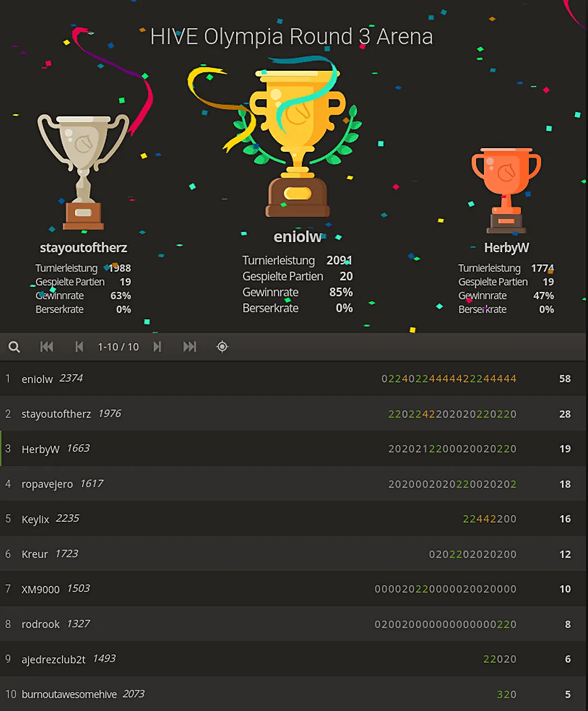This screenshot has width=588, height=711.
Task: Click Keylix's rating 2235
Action: pyautogui.click(x=68, y=518)
